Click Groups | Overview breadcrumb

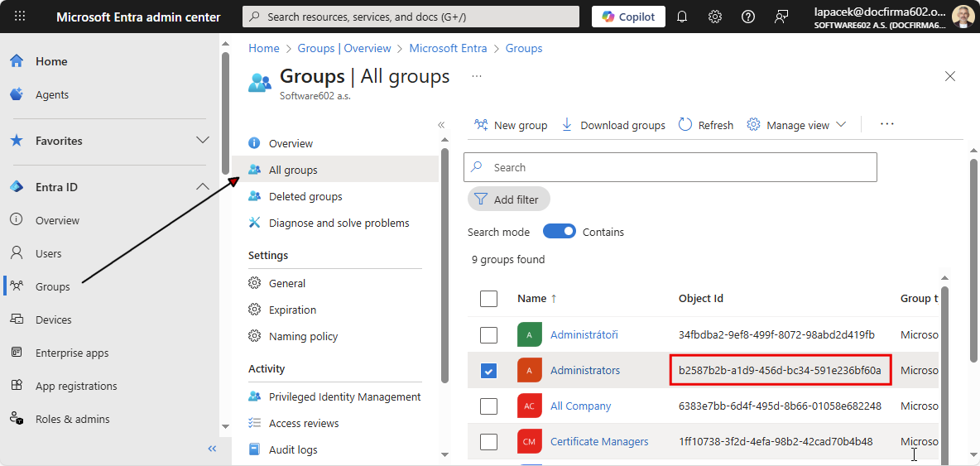click(x=344, y=48)
